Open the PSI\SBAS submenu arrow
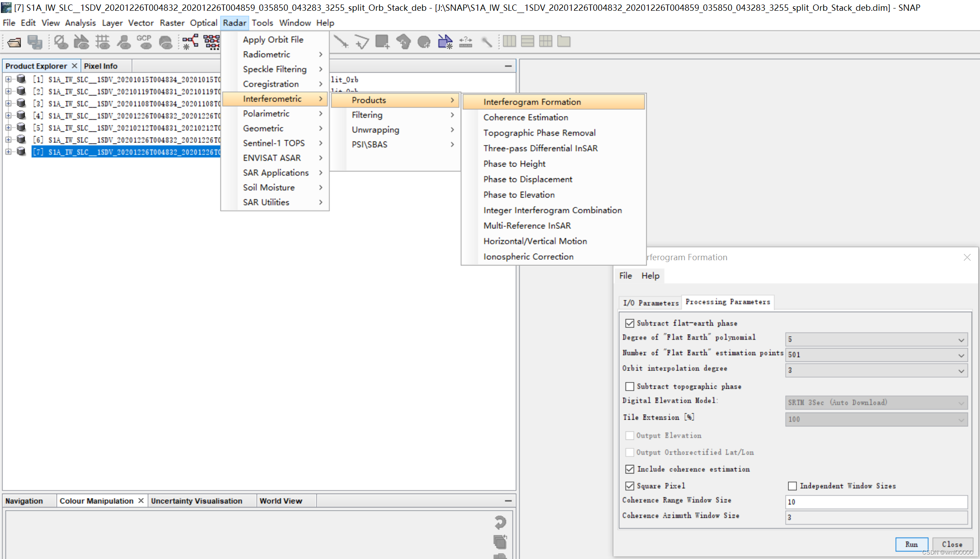Image resolution: width=980 pixels, height=559 pixels. click(452, 144)
